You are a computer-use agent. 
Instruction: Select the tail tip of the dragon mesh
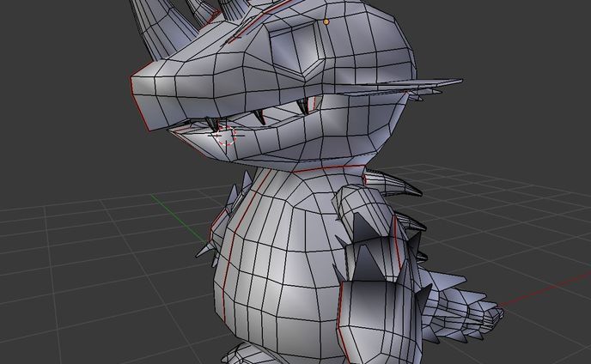[497, 312]
